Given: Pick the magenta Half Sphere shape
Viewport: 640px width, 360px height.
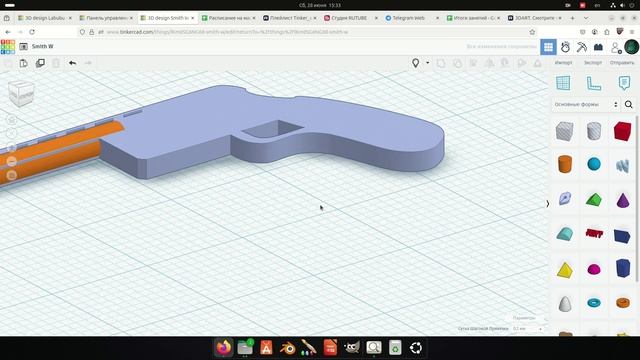Looking at the screenshot, I should [594, 269].
